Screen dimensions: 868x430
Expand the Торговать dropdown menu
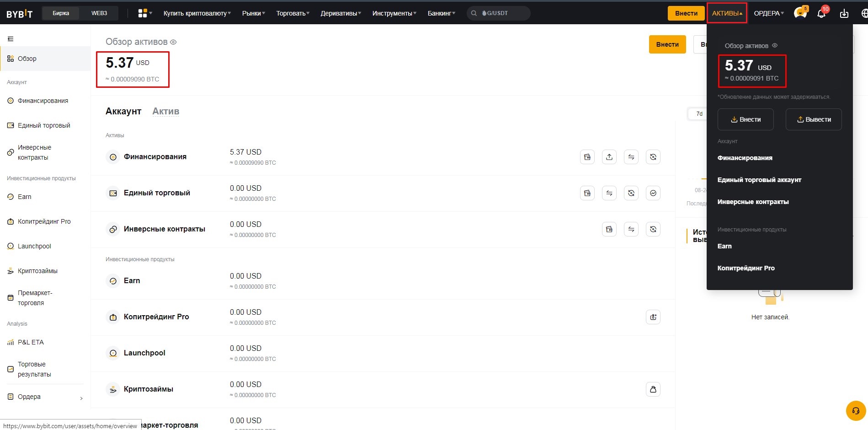[293, 13]
